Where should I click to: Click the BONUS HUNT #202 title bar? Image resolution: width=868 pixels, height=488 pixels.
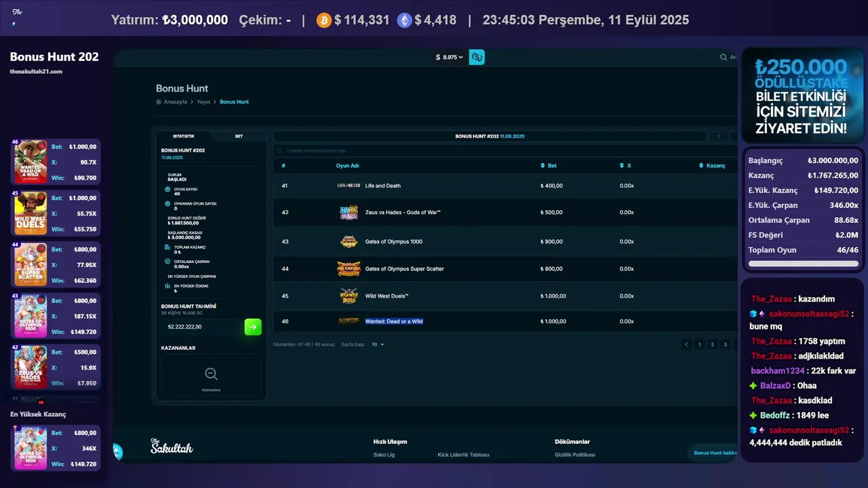pyautogui.click(x=490, y=136)
